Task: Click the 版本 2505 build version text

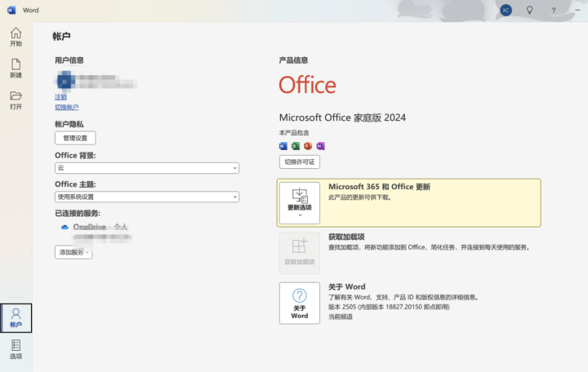Action: pyautogui.click(x=389, y=307)
